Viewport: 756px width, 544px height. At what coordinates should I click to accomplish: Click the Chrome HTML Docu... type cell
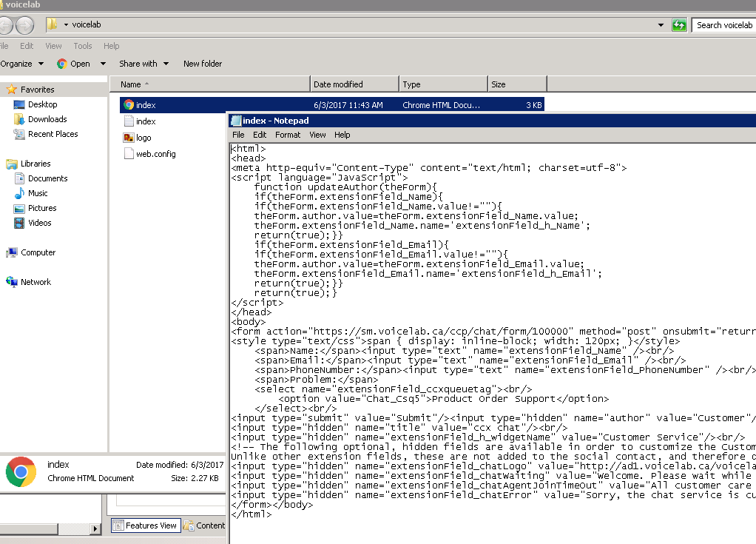(441, 105)
